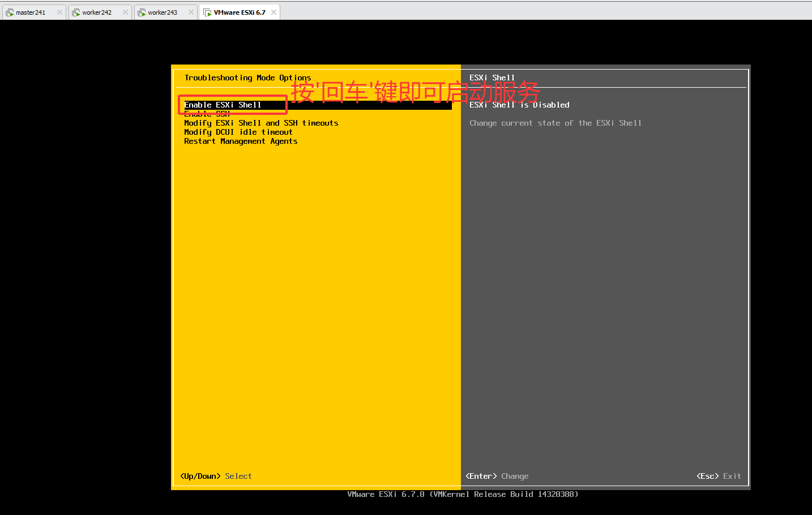Close the VMware ESXi 6.7 tab
This screenshot has height=515, width=812.
coord(273,12)
